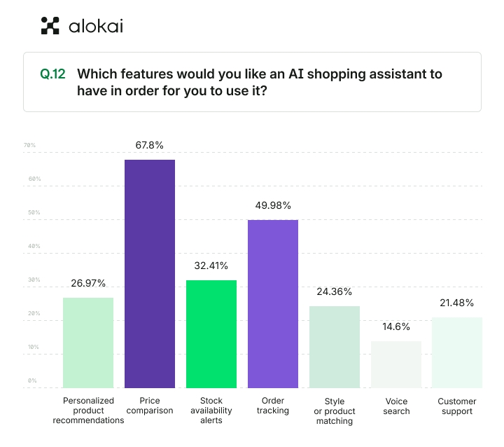
Task: Click the Style or product matching bar
Action: [x=335, y=347]
